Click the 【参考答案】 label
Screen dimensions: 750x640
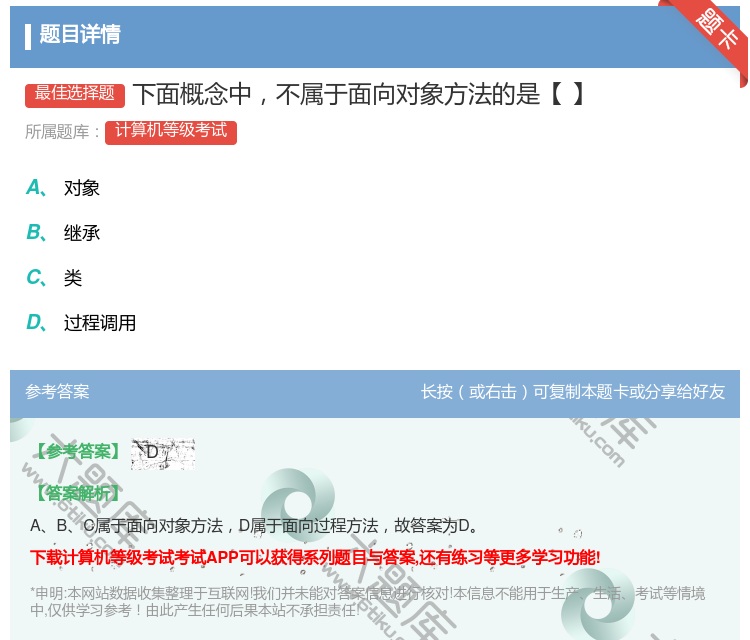(78, 451)
